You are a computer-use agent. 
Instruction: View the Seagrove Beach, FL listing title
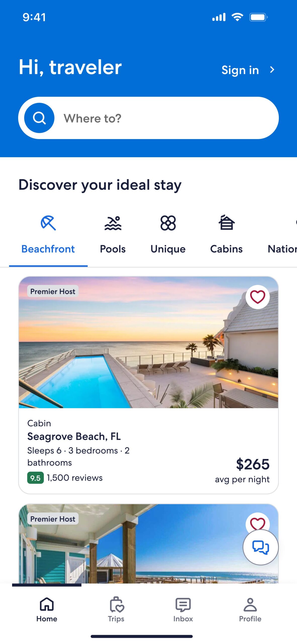(74, 436)
